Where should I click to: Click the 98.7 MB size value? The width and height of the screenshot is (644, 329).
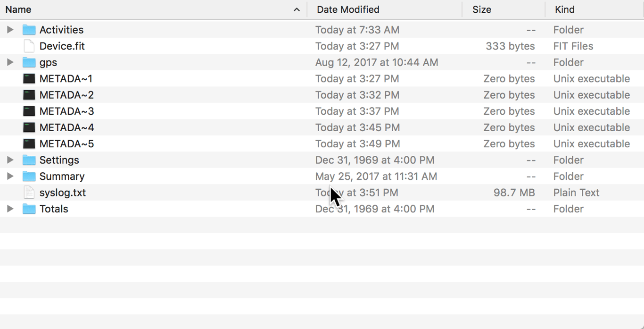pyautogui.click(x=514, y=193)
